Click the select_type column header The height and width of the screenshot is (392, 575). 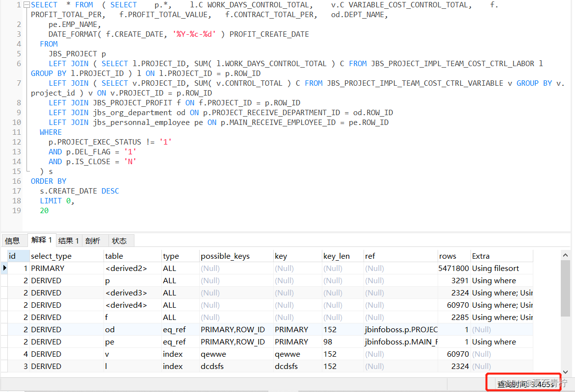pos(66,256)
